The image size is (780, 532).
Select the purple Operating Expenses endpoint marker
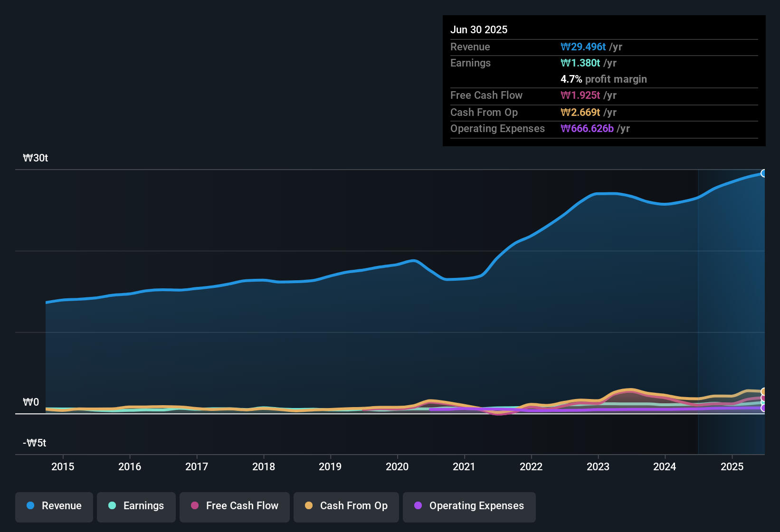pyautogui.click(x=764, y=408)
